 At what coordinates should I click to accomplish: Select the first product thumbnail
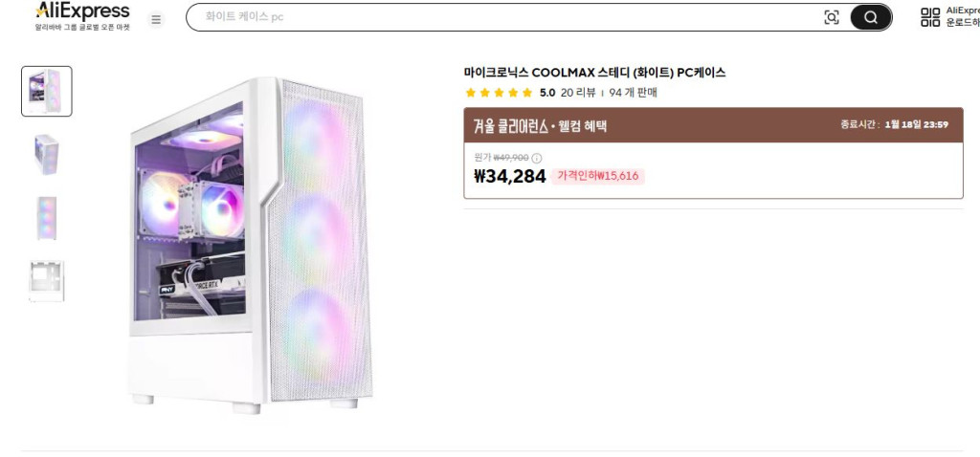(47, 92)
